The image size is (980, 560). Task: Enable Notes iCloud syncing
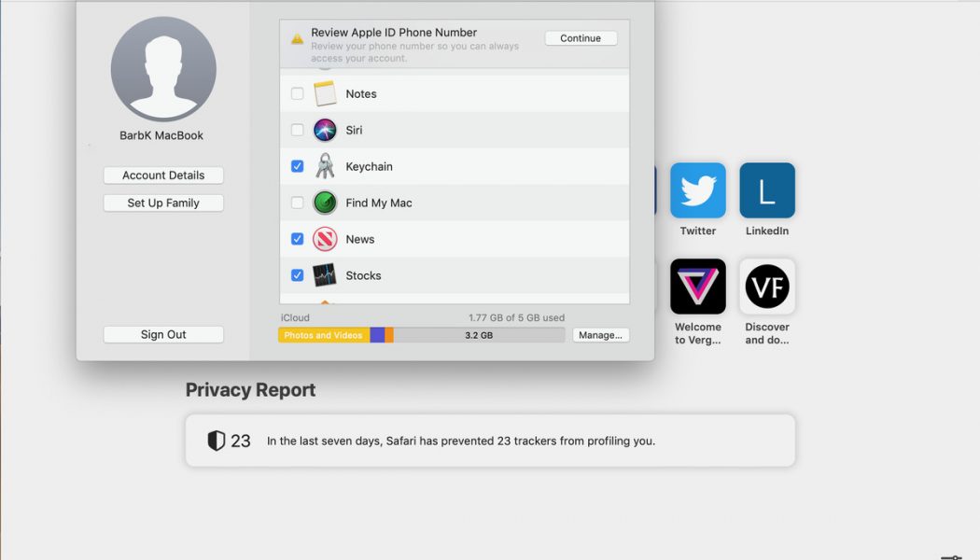[x=297, y=93]
